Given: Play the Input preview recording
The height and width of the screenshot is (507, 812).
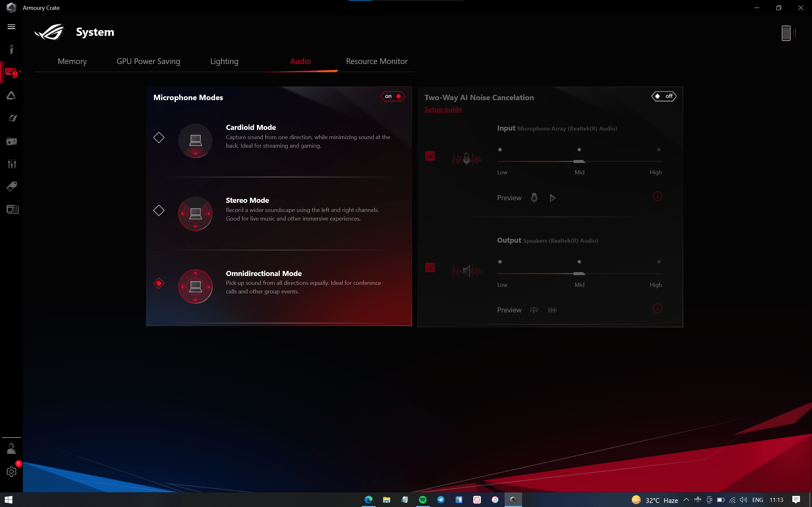Looking at the screenshot, I should (x=553, y=198).
